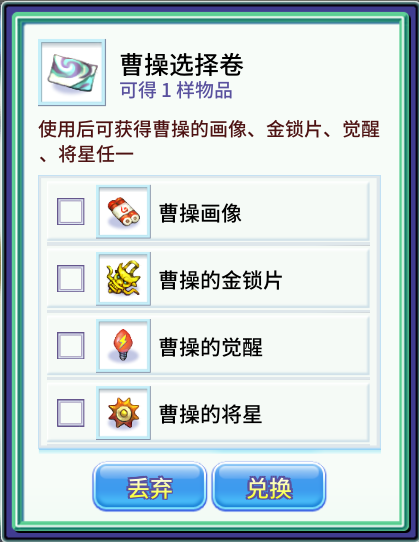The height and width of the screenshot is (542, 419).
Task: Select the 曹操画像 text label
Action: pyautogui.click(x=200, y=213)
